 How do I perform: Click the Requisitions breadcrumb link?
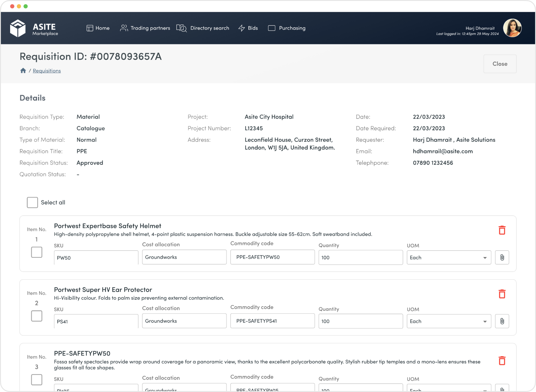tap(47, 71)
